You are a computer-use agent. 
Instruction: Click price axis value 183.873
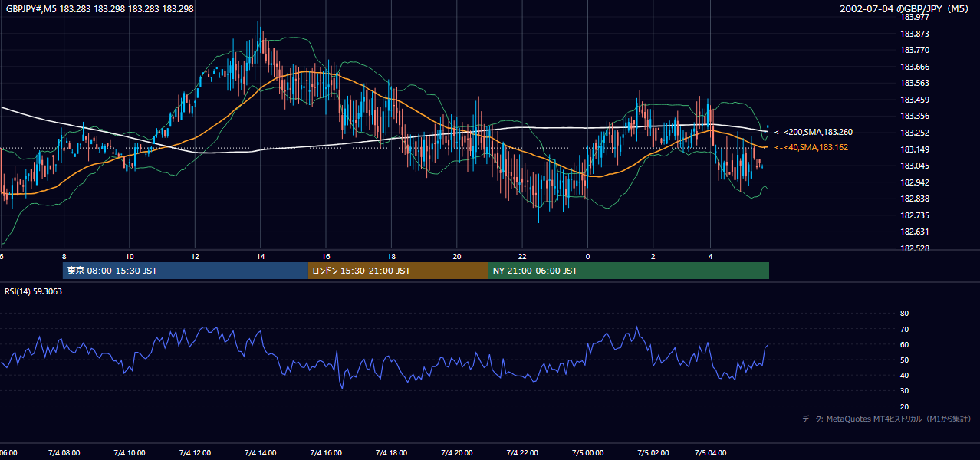click(x=914, y=34)
